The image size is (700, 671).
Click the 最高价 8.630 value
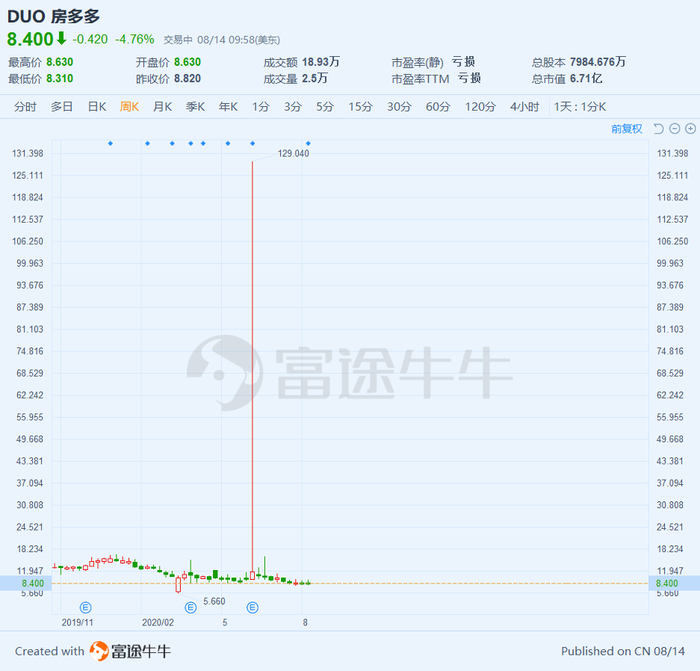[x=60, y=62]
